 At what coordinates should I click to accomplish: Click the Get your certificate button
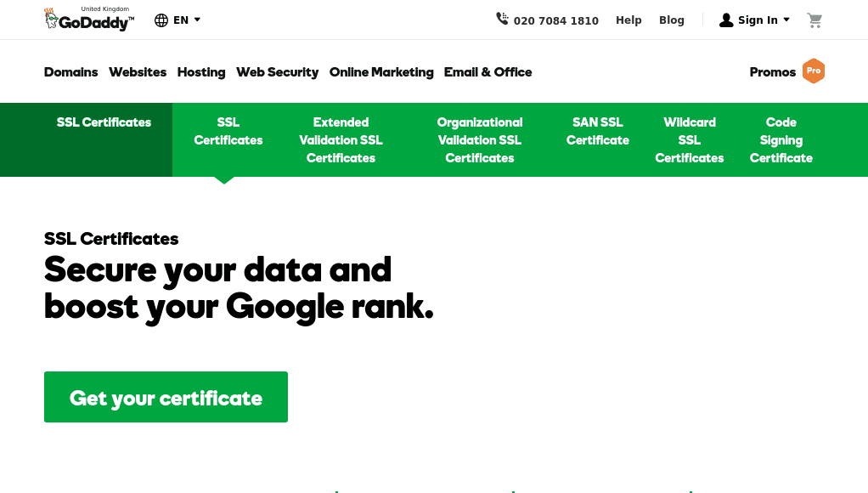coord(166,397)
